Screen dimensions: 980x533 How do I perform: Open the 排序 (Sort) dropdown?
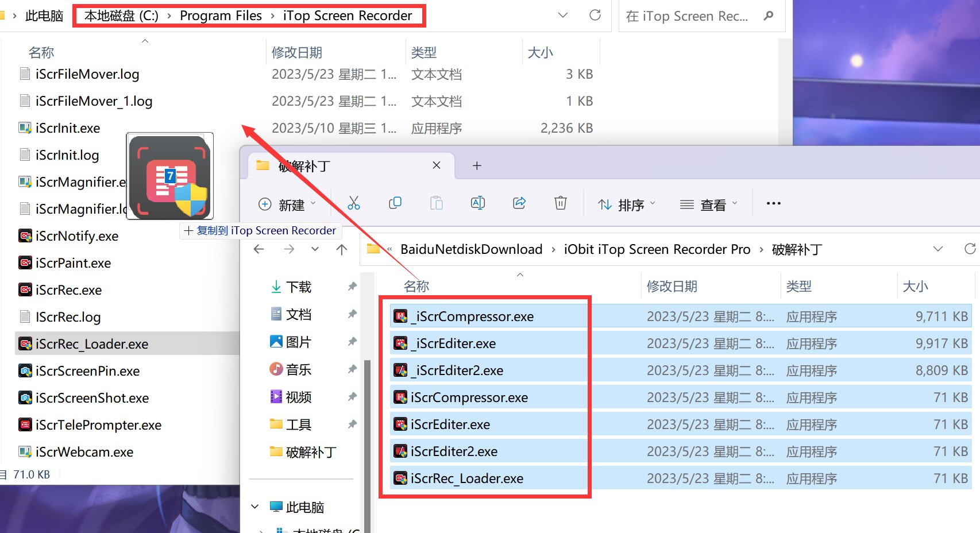(626, 204)
